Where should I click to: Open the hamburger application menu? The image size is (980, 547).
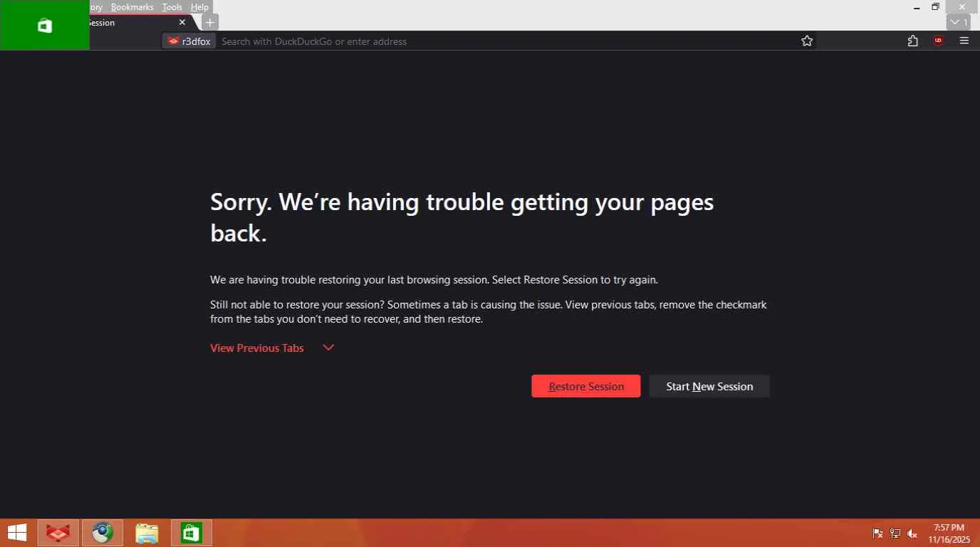(x=964, y=41)
